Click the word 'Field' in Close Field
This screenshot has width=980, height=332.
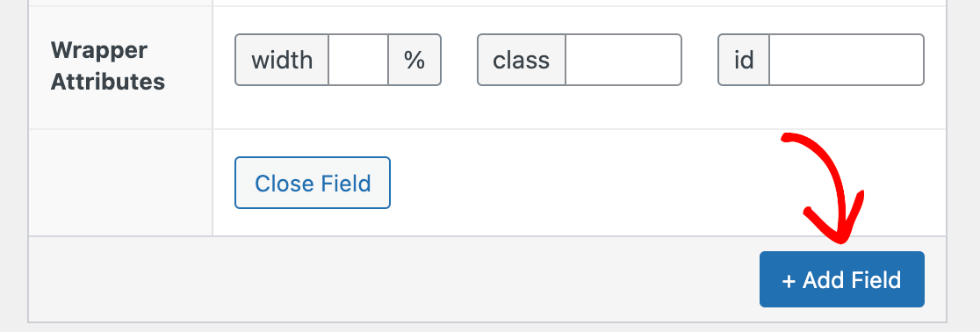[x=346, y=184]
